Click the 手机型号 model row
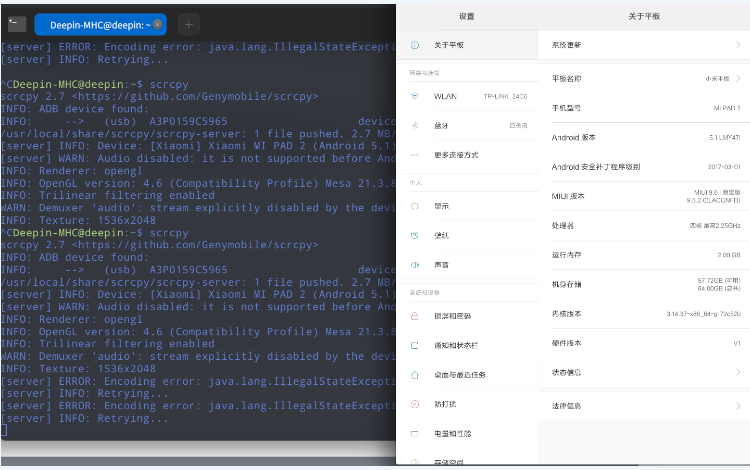Image resolution: width=750 pixels, height=470 pixels. 644,108
